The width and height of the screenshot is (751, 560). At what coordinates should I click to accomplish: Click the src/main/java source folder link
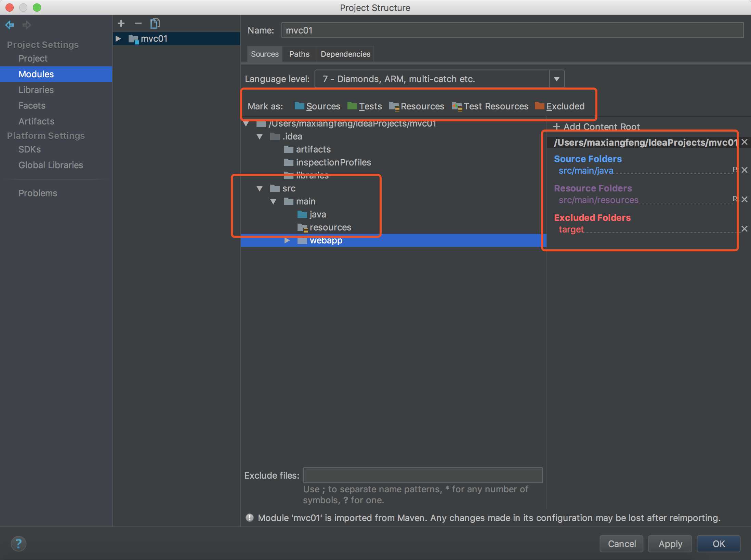(586, 171)
